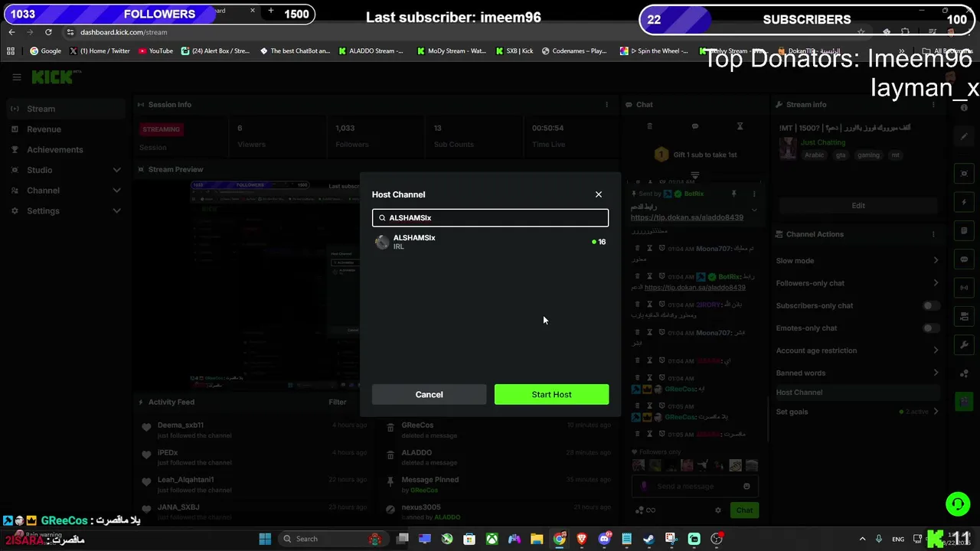Viewport: 980px width, 551px height.
Task: Click the Just Chatting category link
Action: 823,142
